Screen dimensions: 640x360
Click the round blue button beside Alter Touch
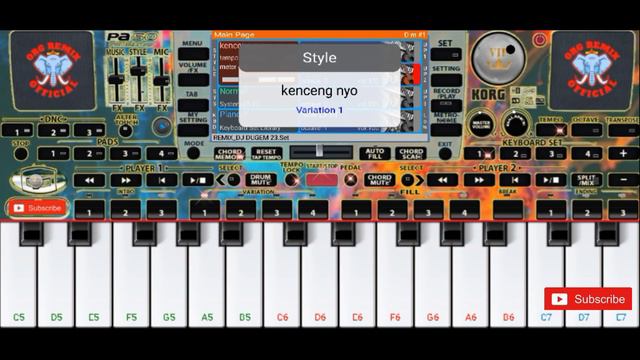pos(162,127)
